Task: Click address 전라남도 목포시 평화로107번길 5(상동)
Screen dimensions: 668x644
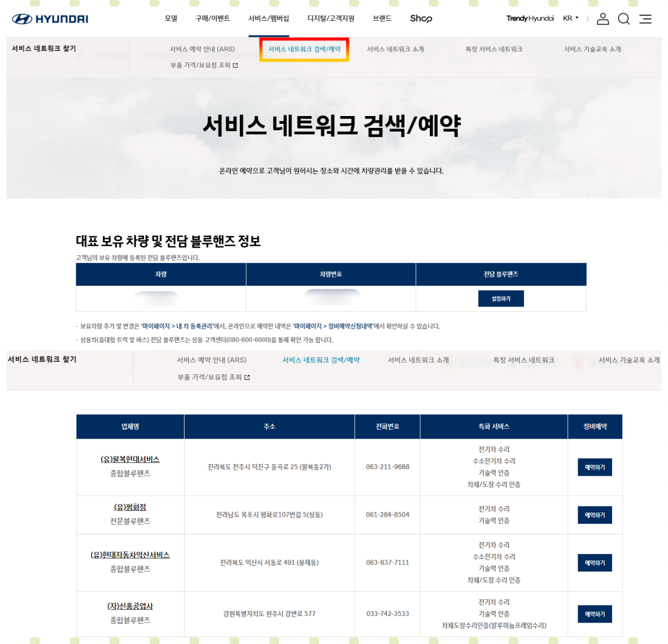Action: pos(269,514)
